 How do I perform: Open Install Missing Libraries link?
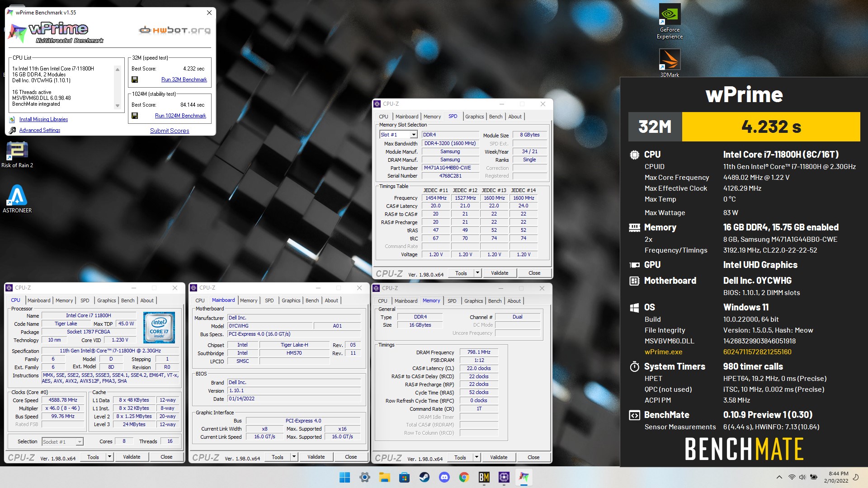point(43,120)
